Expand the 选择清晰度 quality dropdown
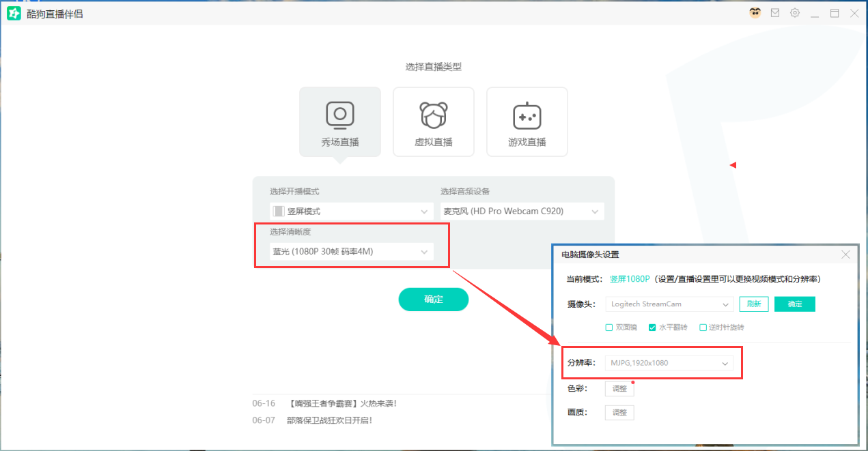Viewport: 868px width, 451px height. (x=351, y=252)
